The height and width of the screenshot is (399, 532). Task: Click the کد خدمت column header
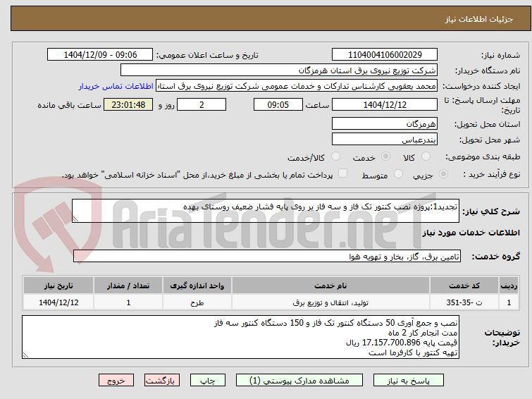click(x=464, y=286)
